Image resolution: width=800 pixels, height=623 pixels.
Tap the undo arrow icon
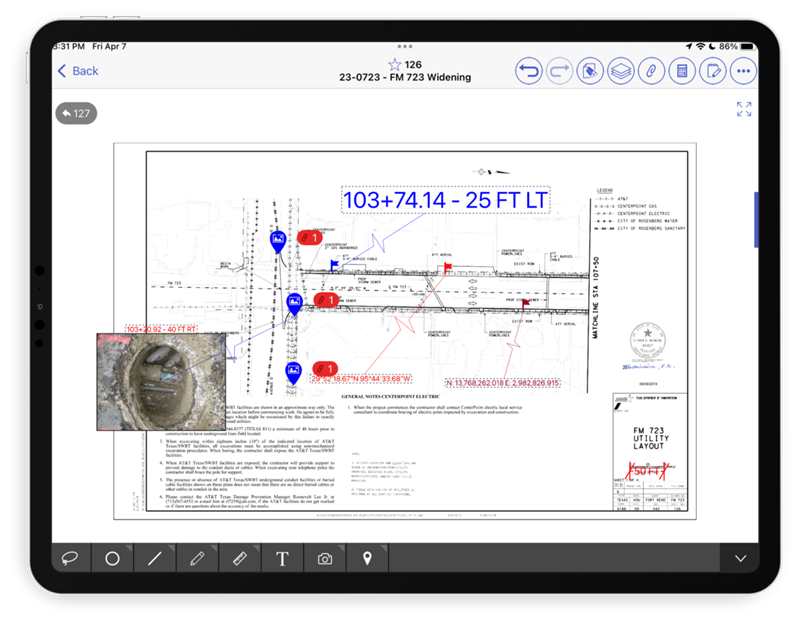coord(529,71)
